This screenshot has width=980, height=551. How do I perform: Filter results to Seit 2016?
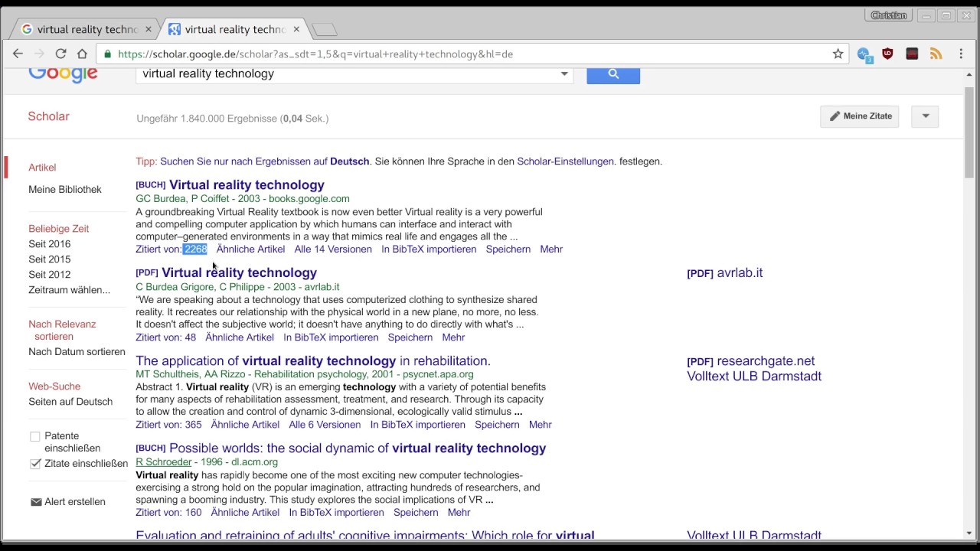[x=49, y=244]
